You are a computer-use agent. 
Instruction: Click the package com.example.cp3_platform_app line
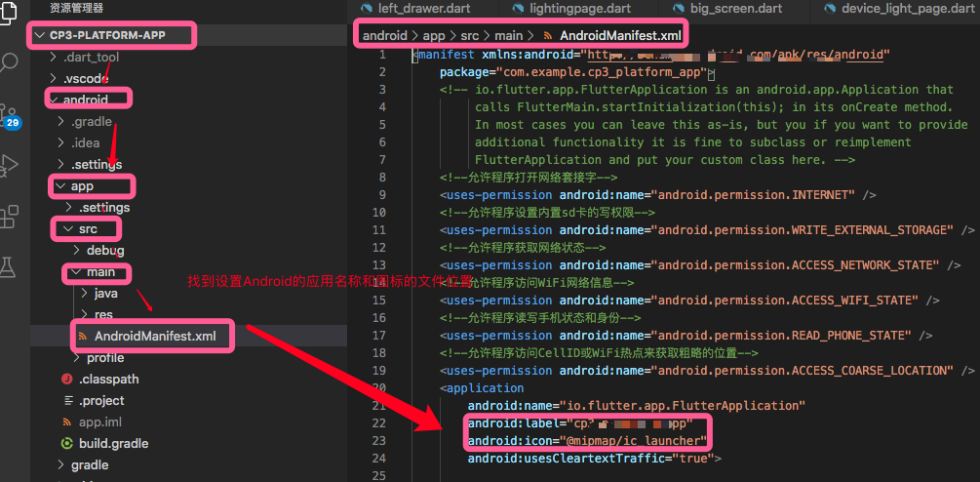click(576, 72)
